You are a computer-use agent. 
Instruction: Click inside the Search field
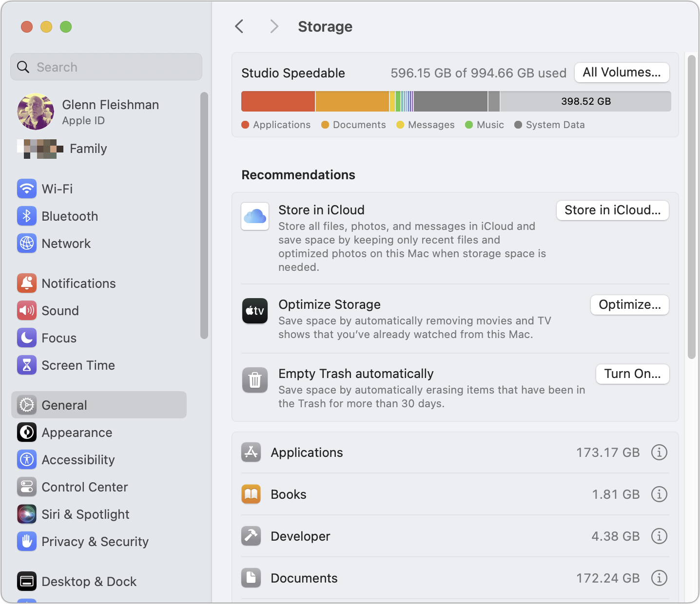tap(106, 67)
